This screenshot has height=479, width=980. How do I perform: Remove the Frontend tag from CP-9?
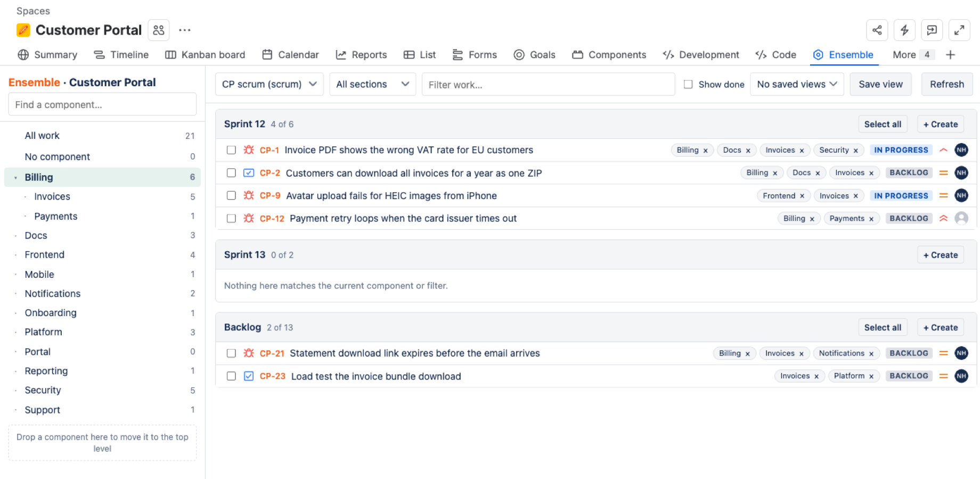(802, 196)
